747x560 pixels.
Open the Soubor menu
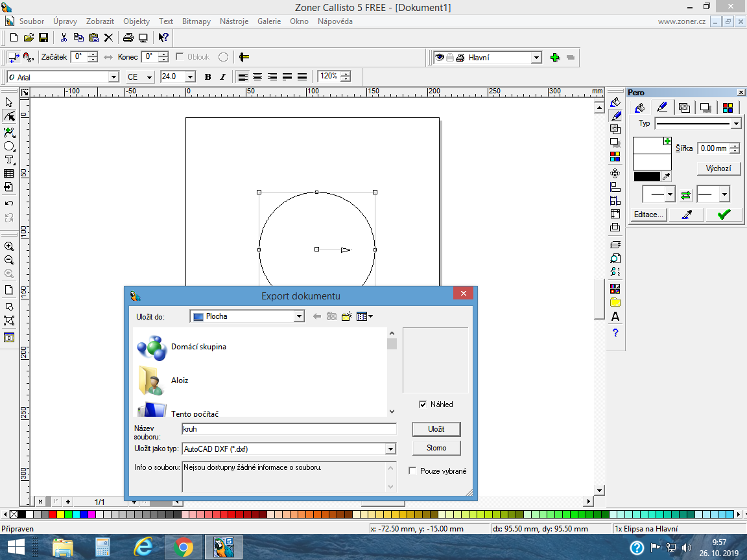click(32, 21)
